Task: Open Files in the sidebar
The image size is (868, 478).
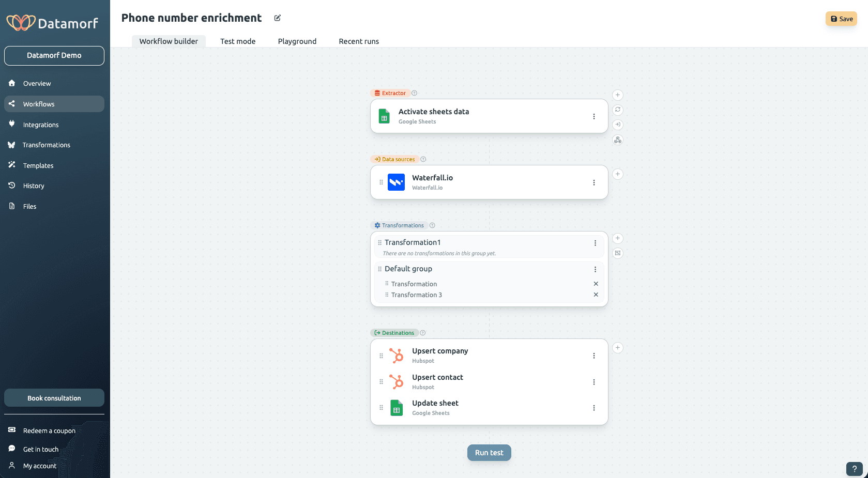Action: pos(54,206)
